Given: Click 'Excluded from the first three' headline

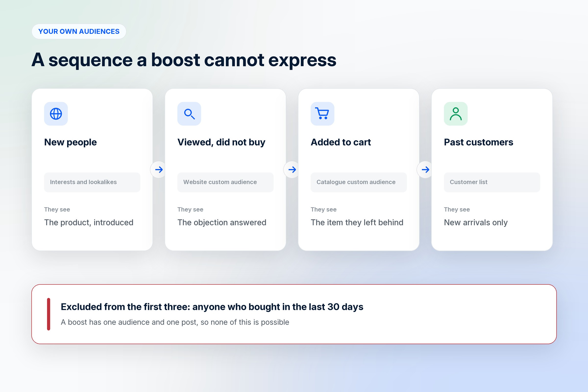Looking at the screenshot, I should [212, 307].
